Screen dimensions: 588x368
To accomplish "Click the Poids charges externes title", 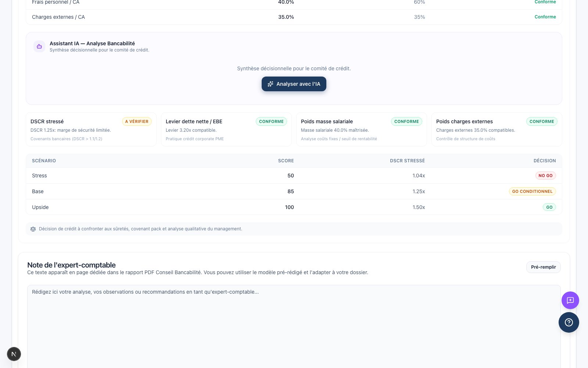I will 465,121.
